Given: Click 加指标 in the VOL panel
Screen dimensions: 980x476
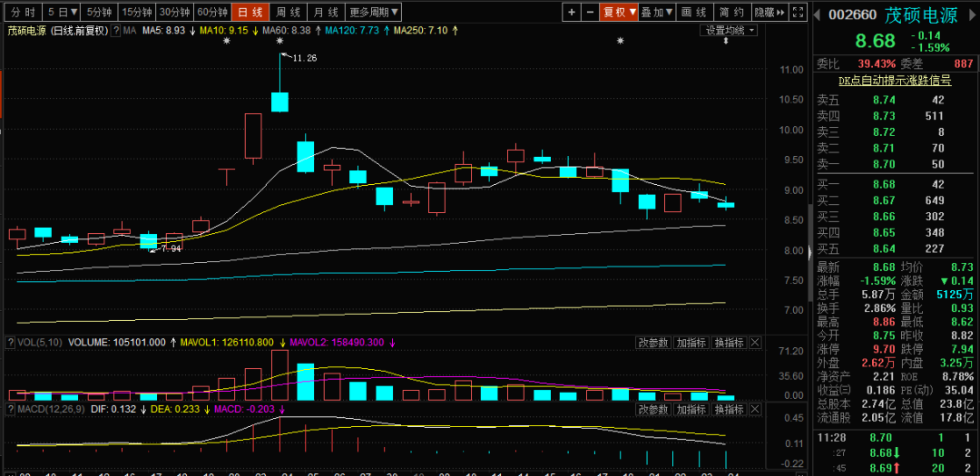Looking at the screenshot, I should click(x=691, y=343).
